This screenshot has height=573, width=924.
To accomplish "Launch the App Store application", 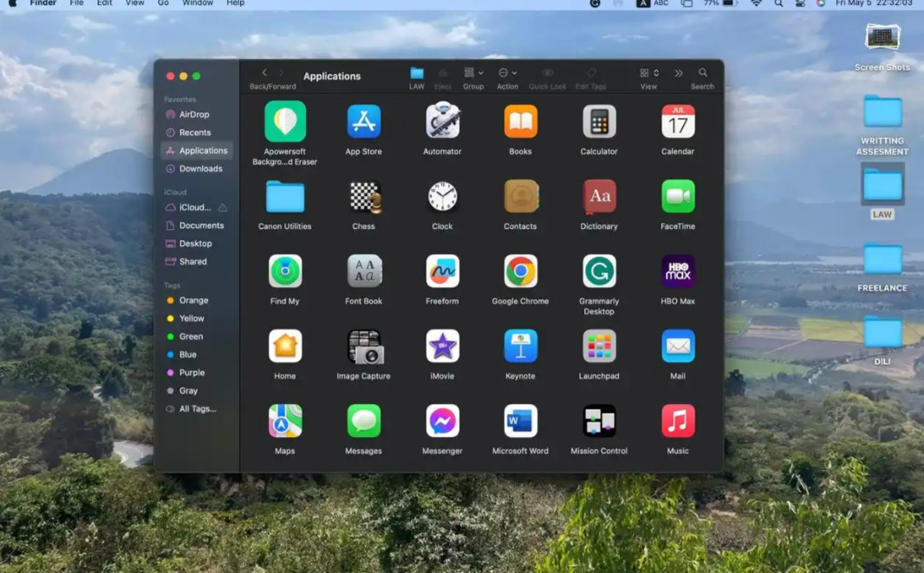I will [x=363, y=121].
